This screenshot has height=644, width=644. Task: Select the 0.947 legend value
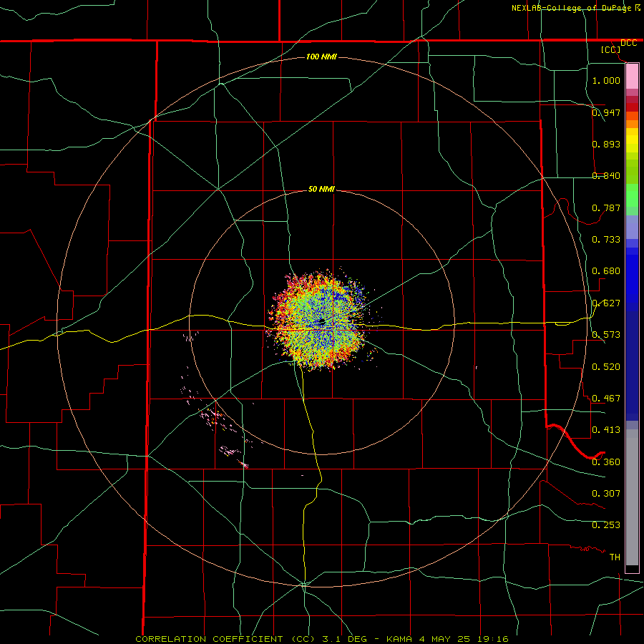[606, 112]
